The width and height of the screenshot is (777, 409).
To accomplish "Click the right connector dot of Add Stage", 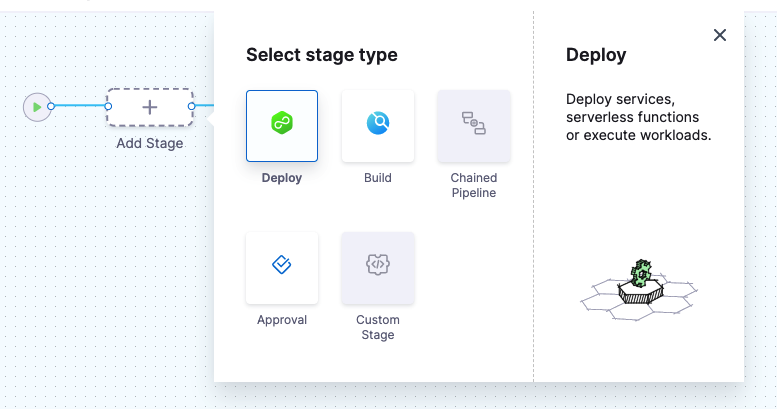I will pyautogui.click(x=191, y=106).
